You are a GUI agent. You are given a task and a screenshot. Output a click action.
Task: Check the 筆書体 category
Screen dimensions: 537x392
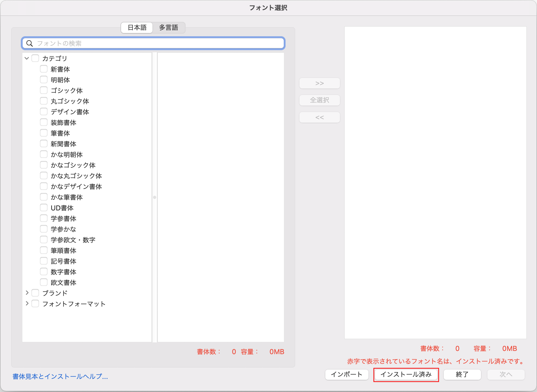(x=44, y=133)
